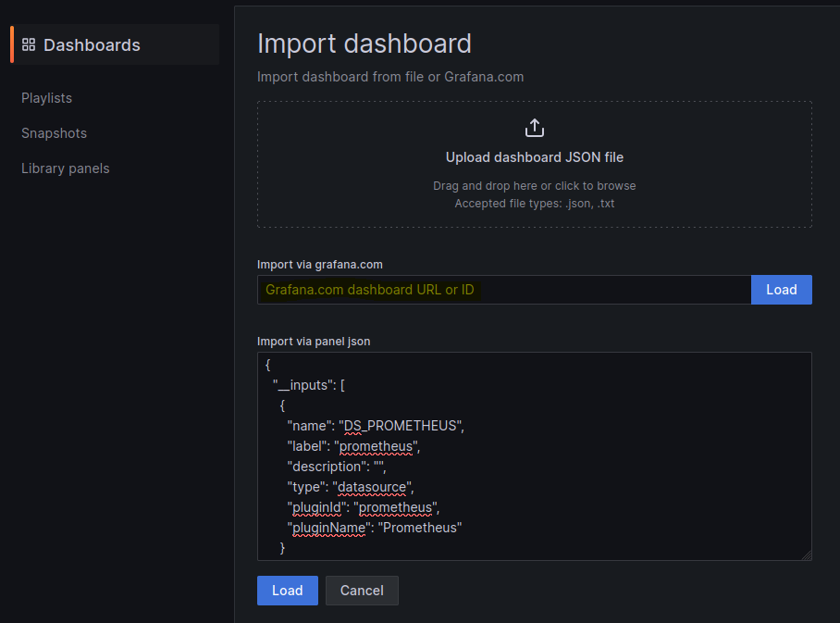Click the "__inputs" line in JSON textarea
The width and height of the screenshot is (840, 623).
pos(309,385)
